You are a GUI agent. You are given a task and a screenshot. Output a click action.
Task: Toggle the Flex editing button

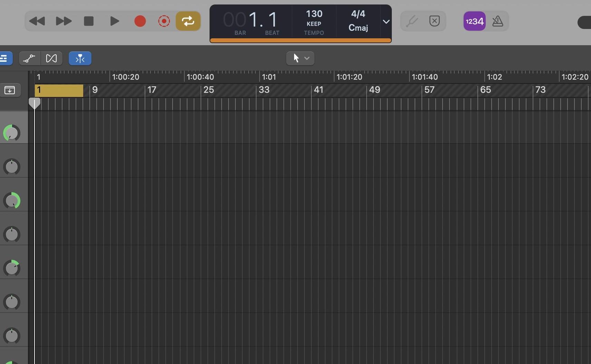(51, 58)
